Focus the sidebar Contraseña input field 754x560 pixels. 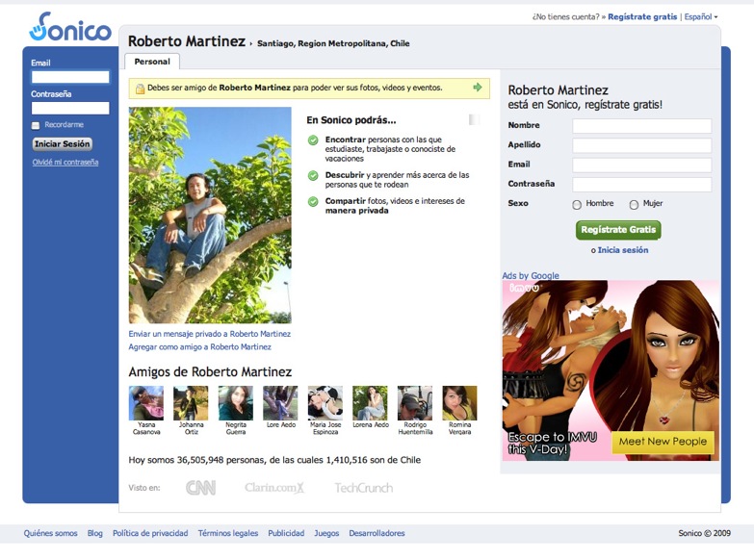click(x=70, y=108)
